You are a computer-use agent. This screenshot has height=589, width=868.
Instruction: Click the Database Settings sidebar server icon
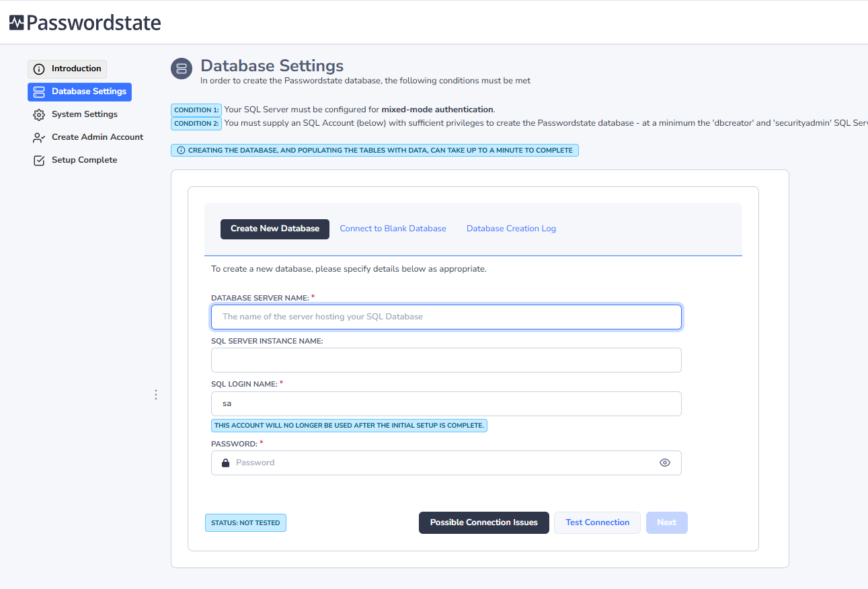point(39,91)
